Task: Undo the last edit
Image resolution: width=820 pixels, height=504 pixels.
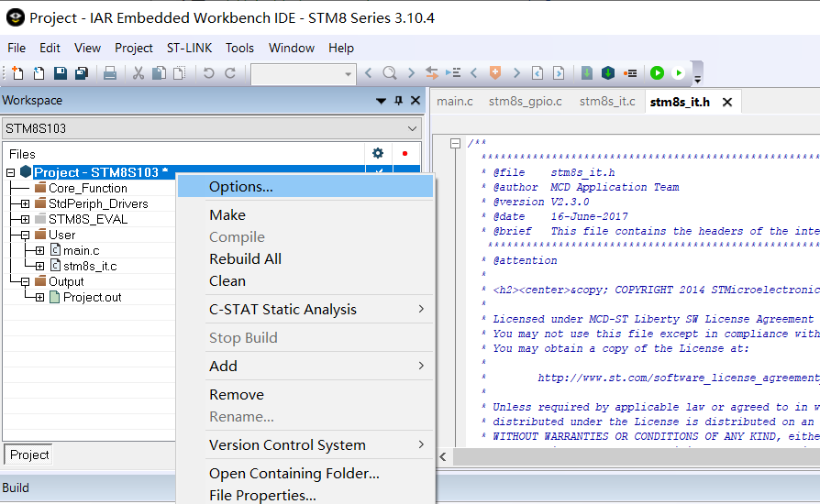Action: click(x=208, y=73)
